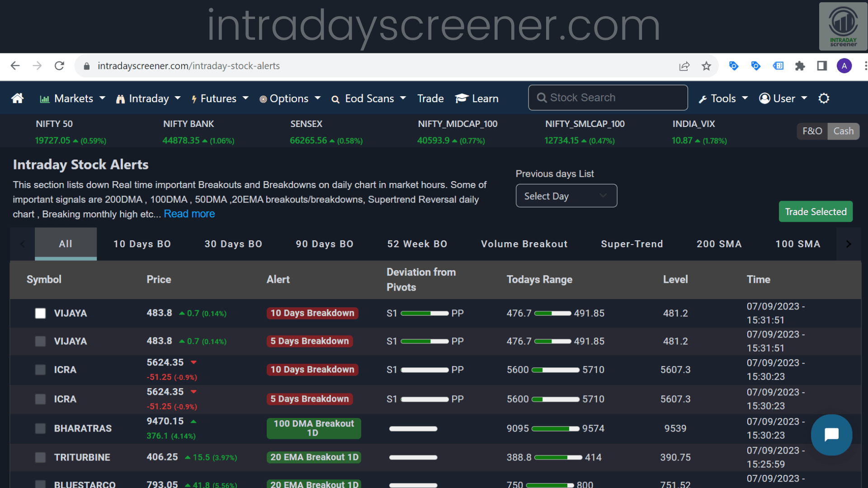Select the Intraday binoculars icon
This screenshot has height=488, width=868.
[x=120, y=98]
